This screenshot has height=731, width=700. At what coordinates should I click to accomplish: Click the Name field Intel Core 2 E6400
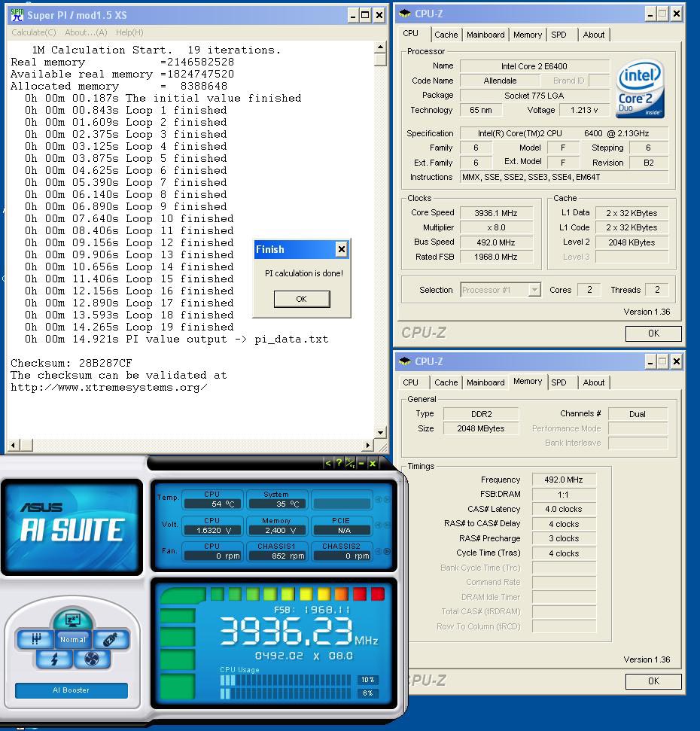(x=534, y=66)
